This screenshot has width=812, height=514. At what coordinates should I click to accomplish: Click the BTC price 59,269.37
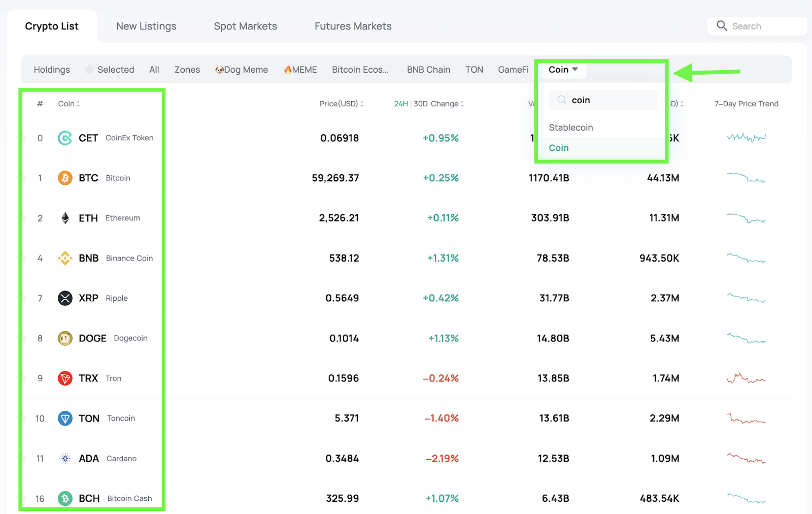(335, 178)
